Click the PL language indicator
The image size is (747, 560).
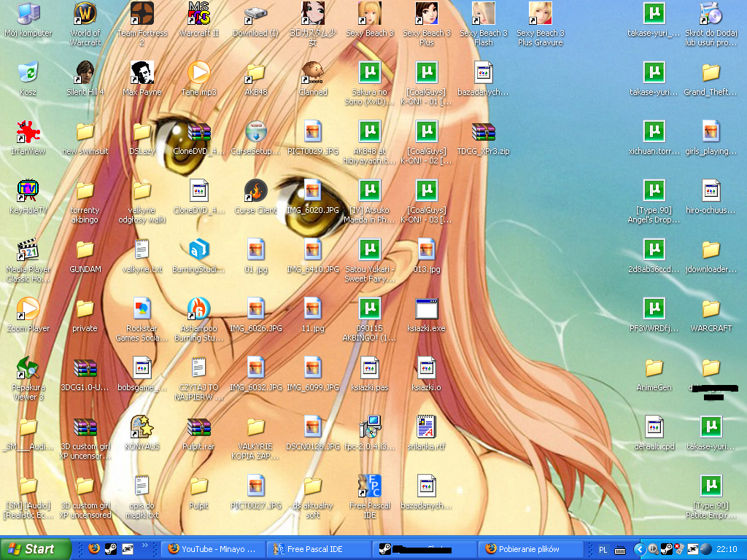point(603,549)
